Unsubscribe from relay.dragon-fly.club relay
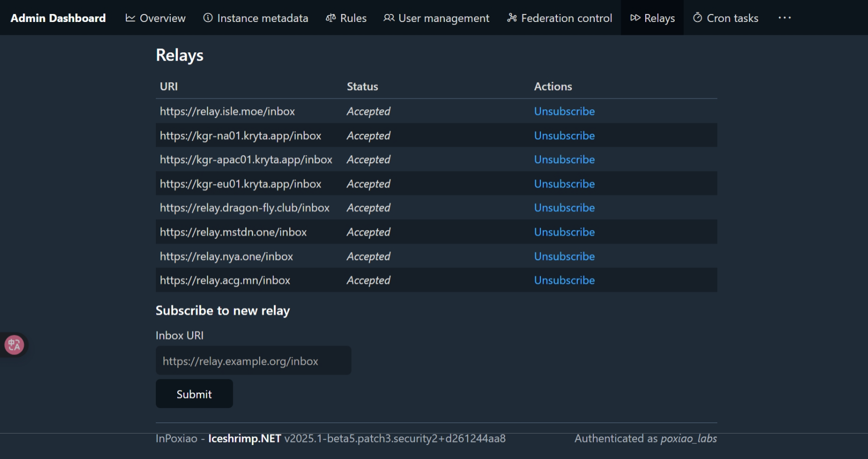Image resolution: width=868 pixels, height=459 pixels. point(564,208)
